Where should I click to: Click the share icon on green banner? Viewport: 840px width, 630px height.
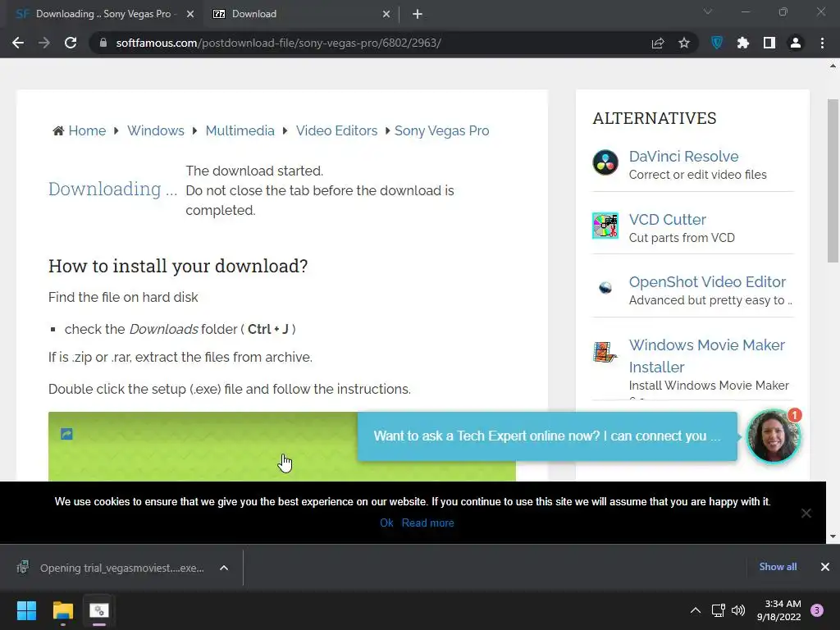click(66, 434)
